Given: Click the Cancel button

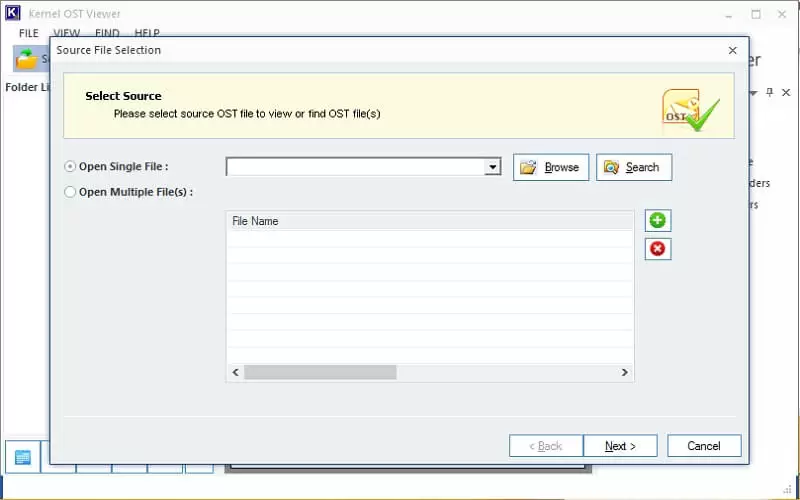Looking at the screenshot, I should coord(704,446).
